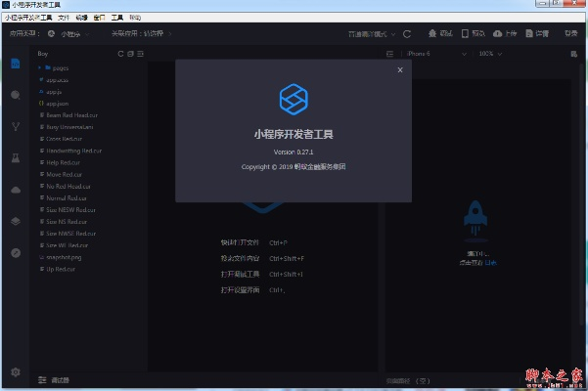This screenshot has height=391, width=588.
Task: Open the 窗口 menu
Action: (99, 18)
